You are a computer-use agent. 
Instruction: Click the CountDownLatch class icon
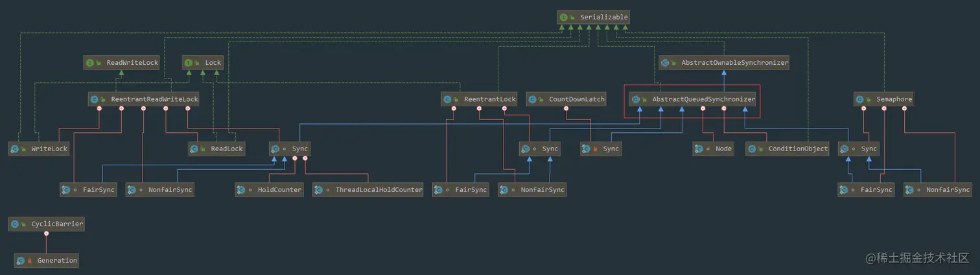[532, 99]
